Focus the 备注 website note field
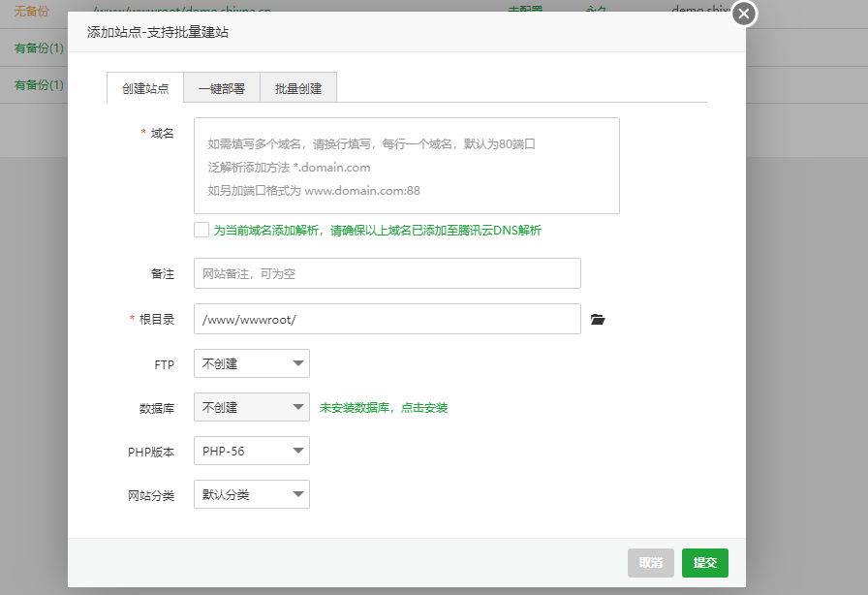Screen dimensions: 868x595 point(387,273)
